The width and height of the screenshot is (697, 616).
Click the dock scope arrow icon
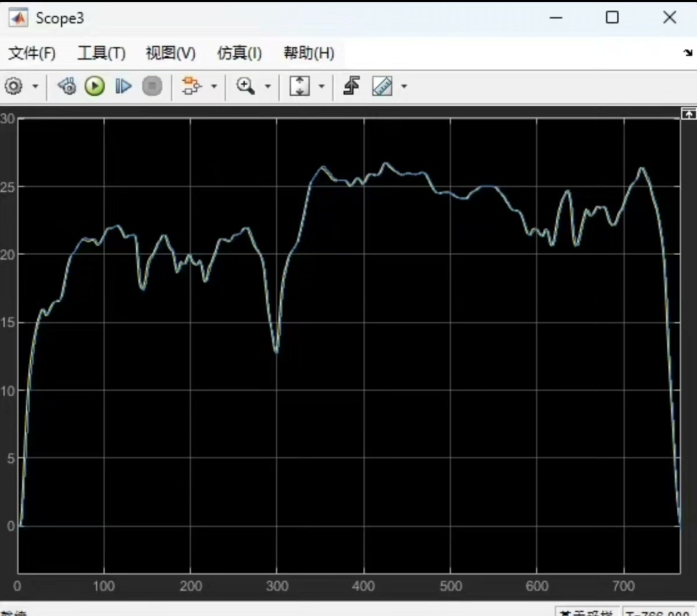point(688,53)
